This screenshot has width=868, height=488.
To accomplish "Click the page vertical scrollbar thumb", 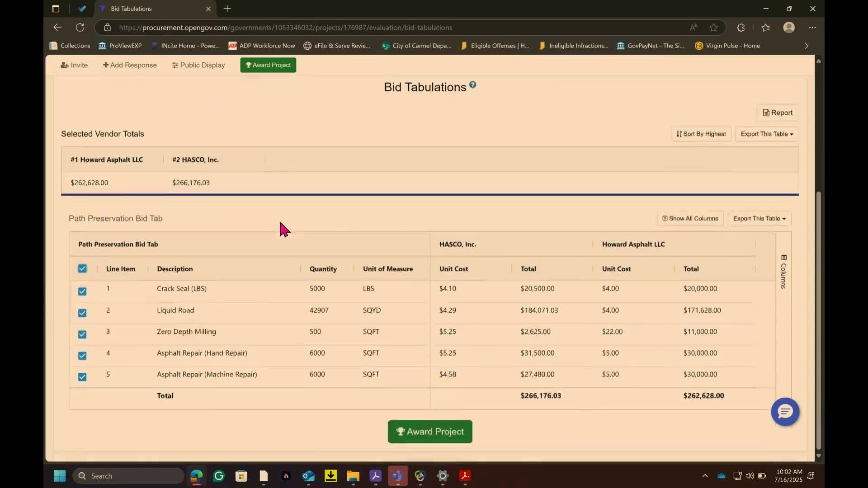I will point(818,321).
